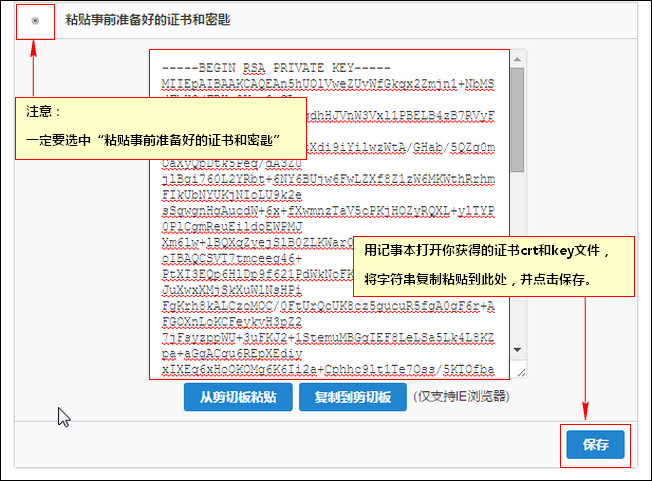
Task: Click the 从剪切板粘贴 button
Action: [238, 397]
